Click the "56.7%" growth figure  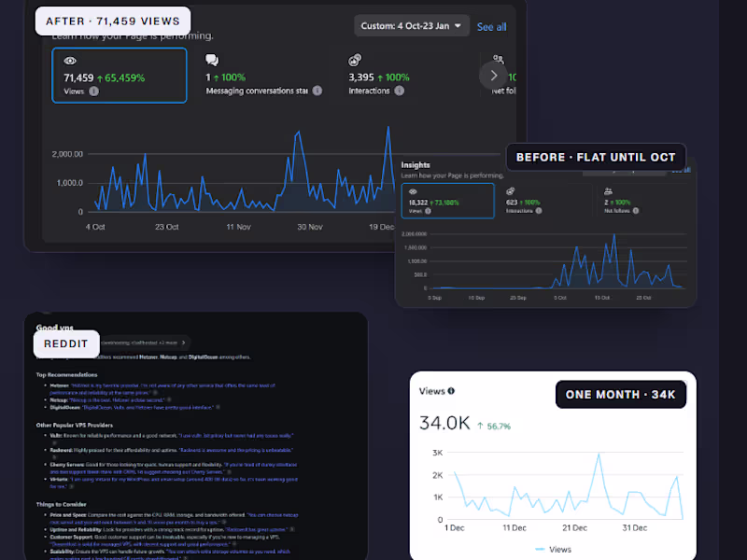click(x=499, y=427)
